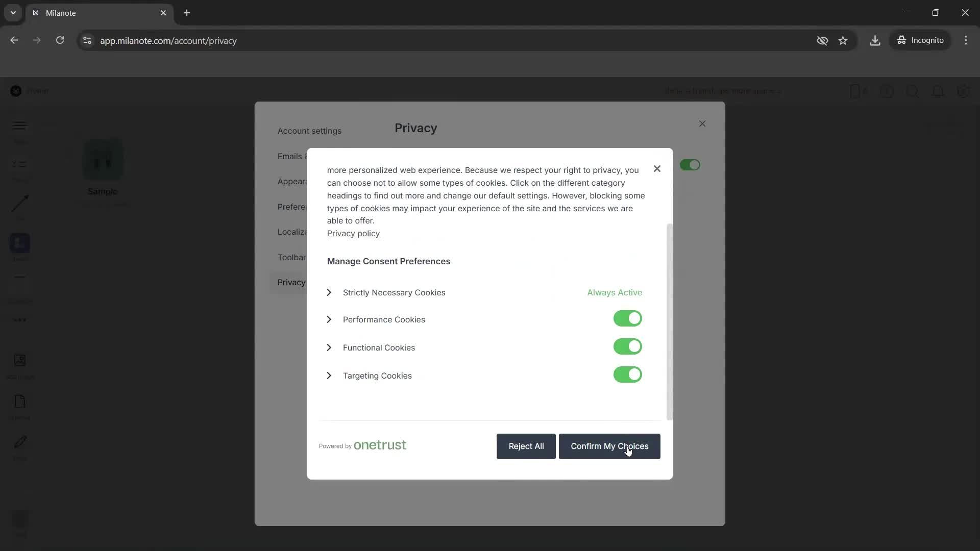Select the to-do list tool
Viewport: 980px width, 551px height.
click(x=19, y=164)
